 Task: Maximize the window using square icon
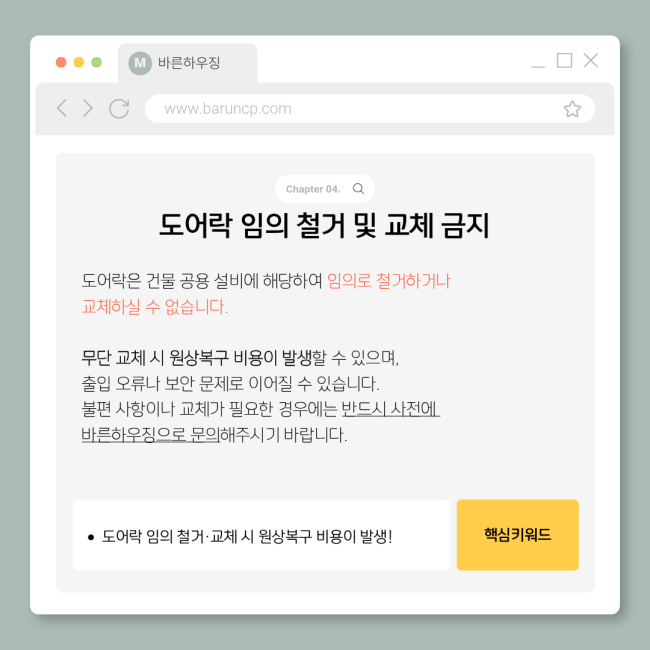564,60
